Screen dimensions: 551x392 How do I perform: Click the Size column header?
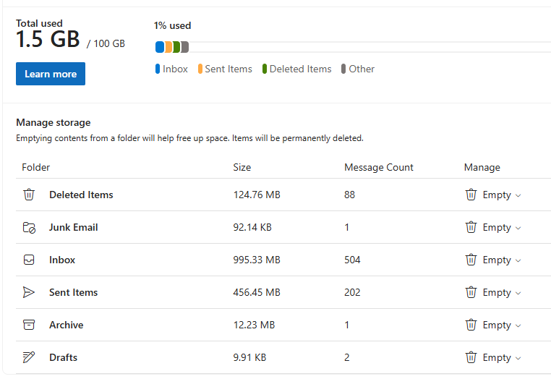pos(242,167)
